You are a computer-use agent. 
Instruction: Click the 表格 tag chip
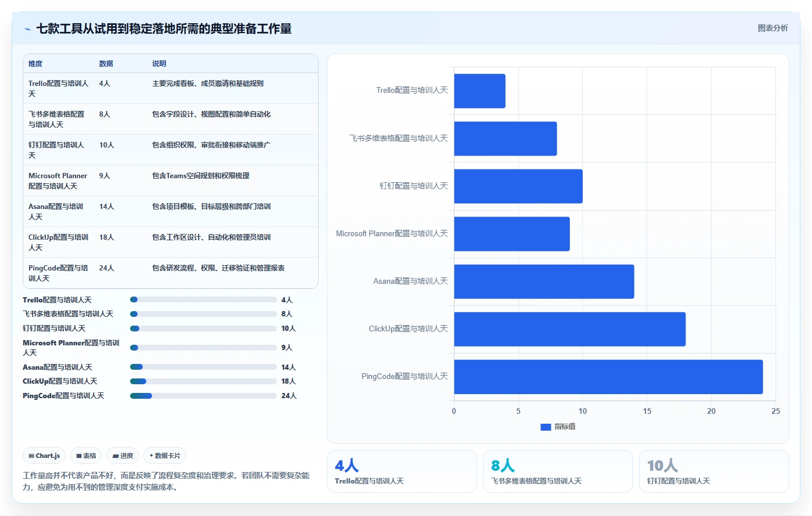tap(86, 456)
